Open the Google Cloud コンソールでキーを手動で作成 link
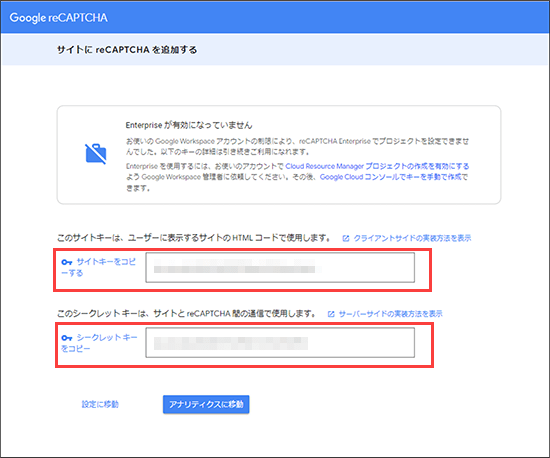 click(x=390, y=177)
